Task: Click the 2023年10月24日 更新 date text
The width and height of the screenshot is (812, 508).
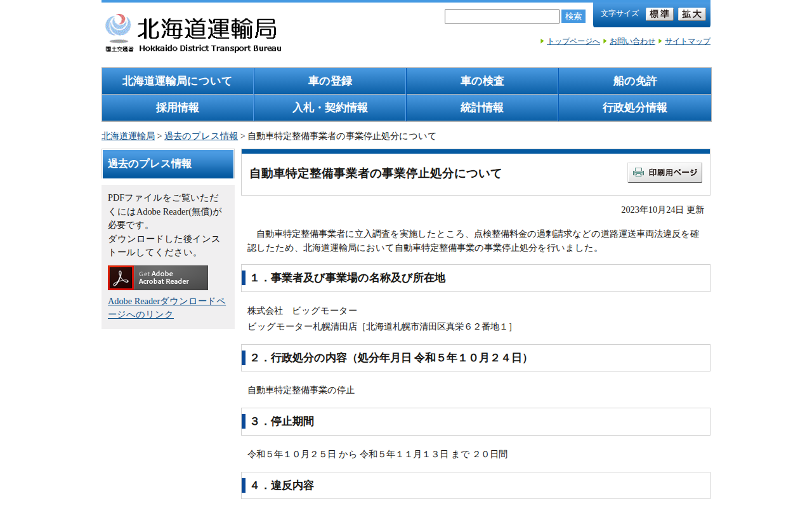Action: (662, 210)
